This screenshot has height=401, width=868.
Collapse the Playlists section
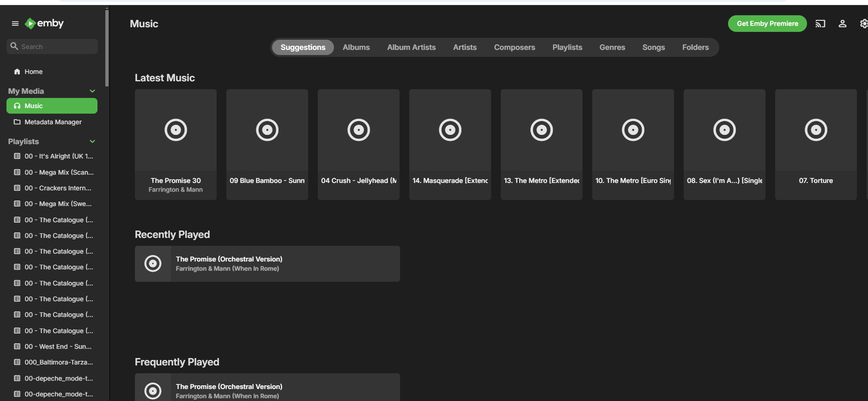(x=92, y=141)
